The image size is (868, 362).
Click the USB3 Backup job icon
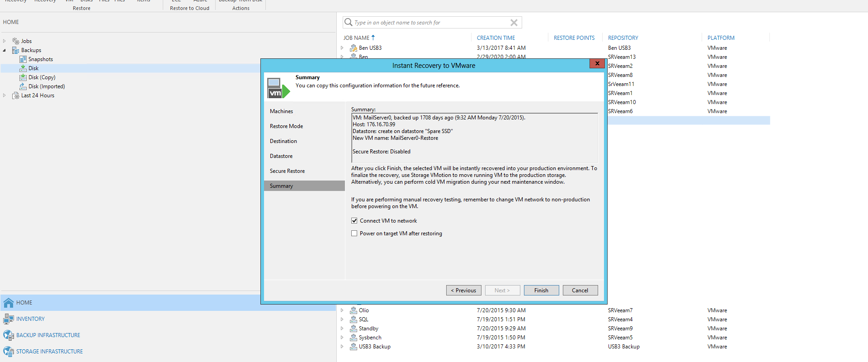(x=354, y=347)
